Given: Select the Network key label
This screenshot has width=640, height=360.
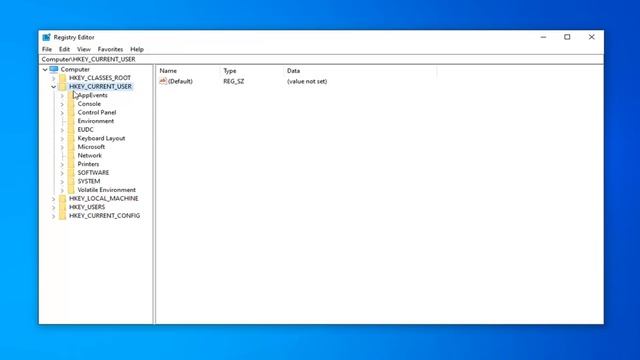Looking at the screenshot, I should (89, 155).
